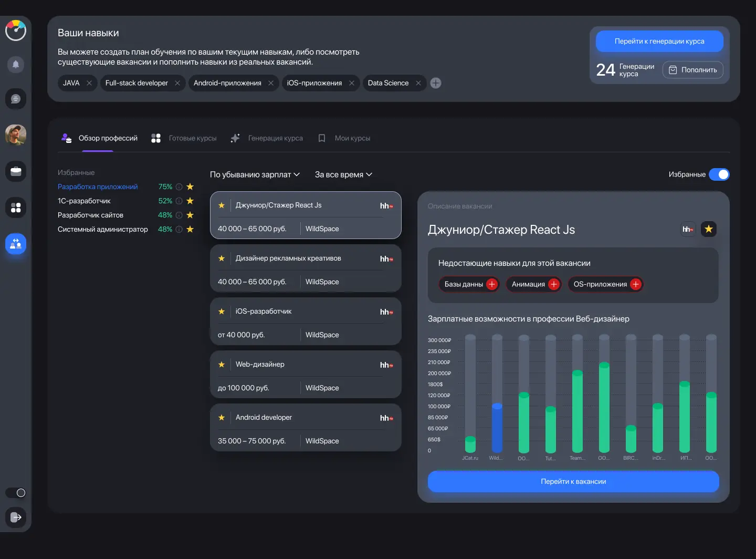Remove the JAVA skill tag
Viewport: 756px width, 559px height.
coord(89,83)
